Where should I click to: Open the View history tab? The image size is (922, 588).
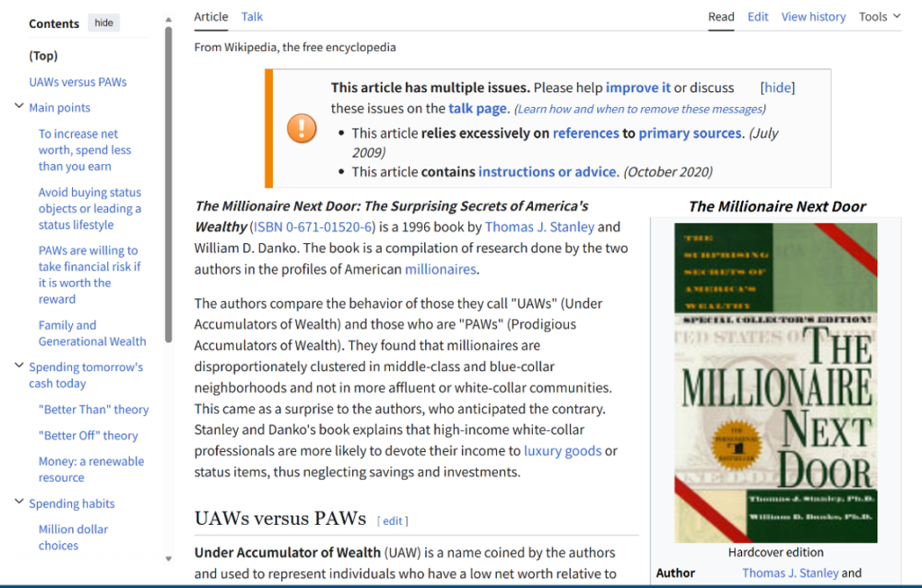[813, 16]
